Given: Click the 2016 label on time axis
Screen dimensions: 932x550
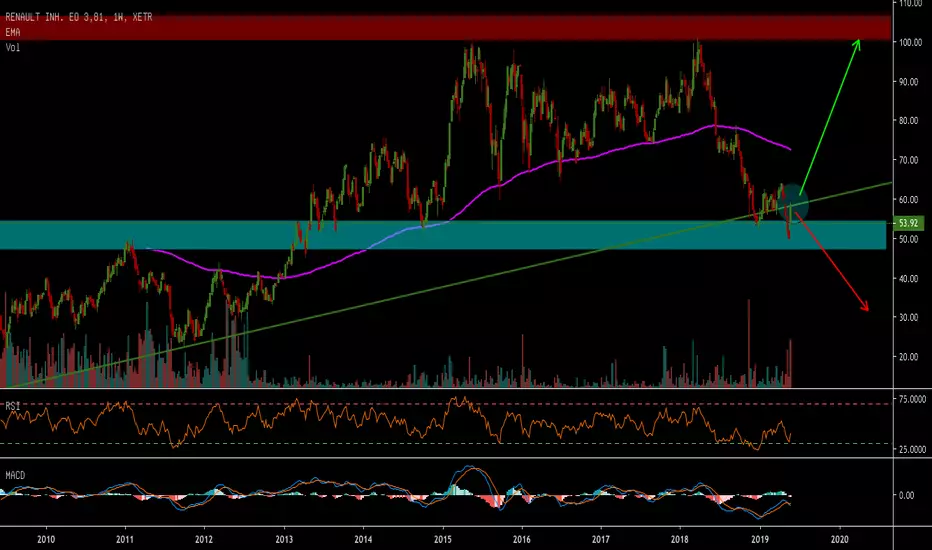Looking at the screenshot, I should 521,540.
